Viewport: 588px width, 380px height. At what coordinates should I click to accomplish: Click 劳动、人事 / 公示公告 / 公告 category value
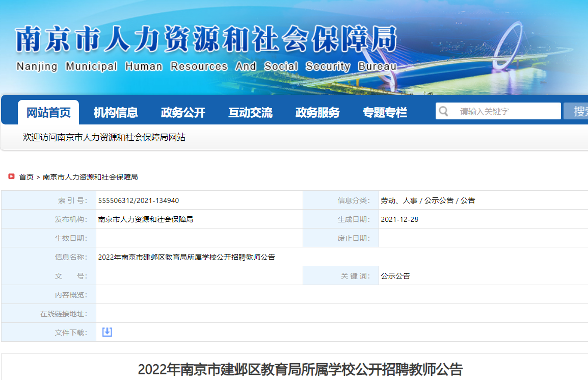(x=428, y=200)
